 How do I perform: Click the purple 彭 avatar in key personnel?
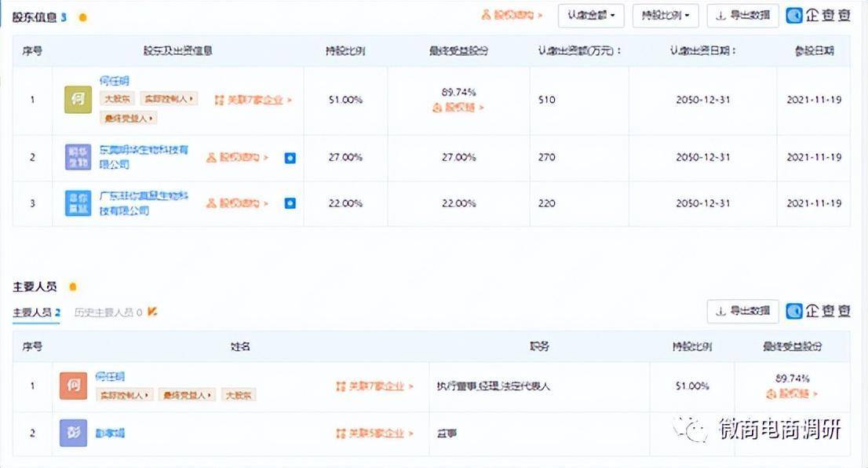click(x=73, y=433)
